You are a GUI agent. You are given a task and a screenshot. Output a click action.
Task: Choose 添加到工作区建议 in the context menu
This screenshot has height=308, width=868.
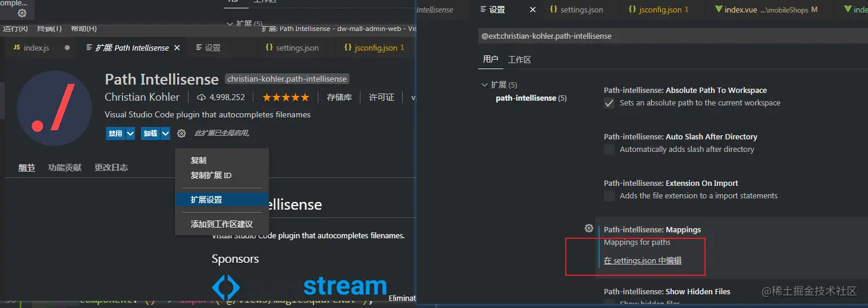coord(222,224)
